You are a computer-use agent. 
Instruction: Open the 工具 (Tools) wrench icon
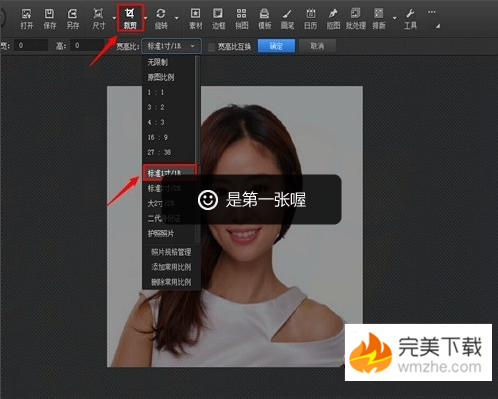(410, 19)
